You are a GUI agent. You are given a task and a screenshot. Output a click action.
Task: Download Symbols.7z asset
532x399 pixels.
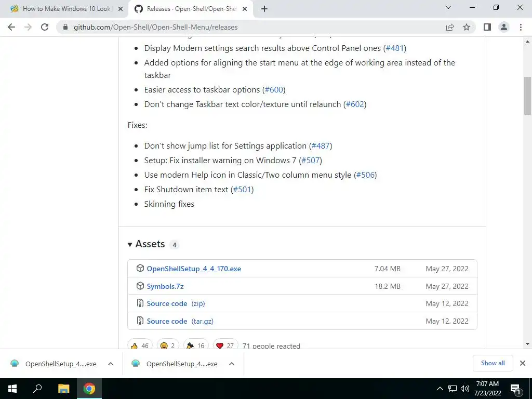pyautogui.click(x=165, y=286)
